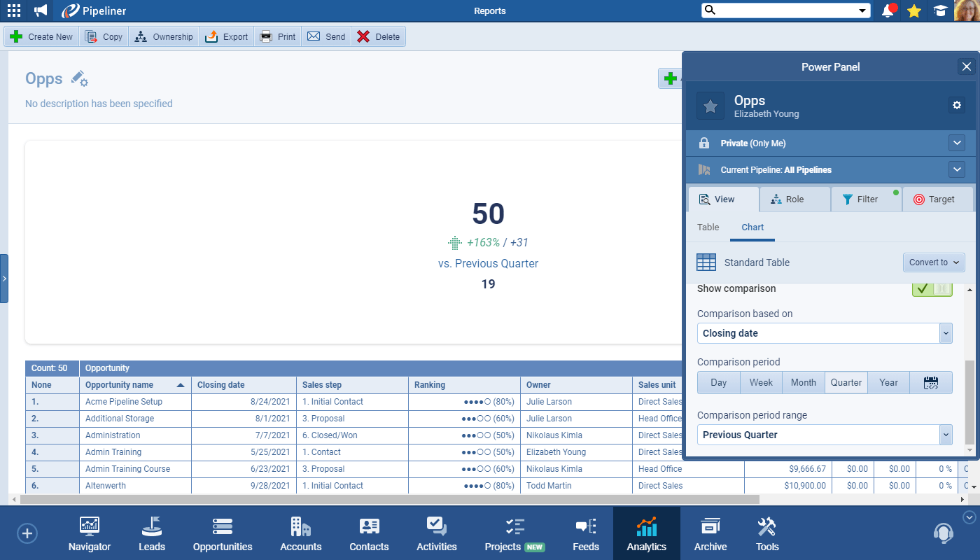Select Month as the comparison period

pos(803,382)
